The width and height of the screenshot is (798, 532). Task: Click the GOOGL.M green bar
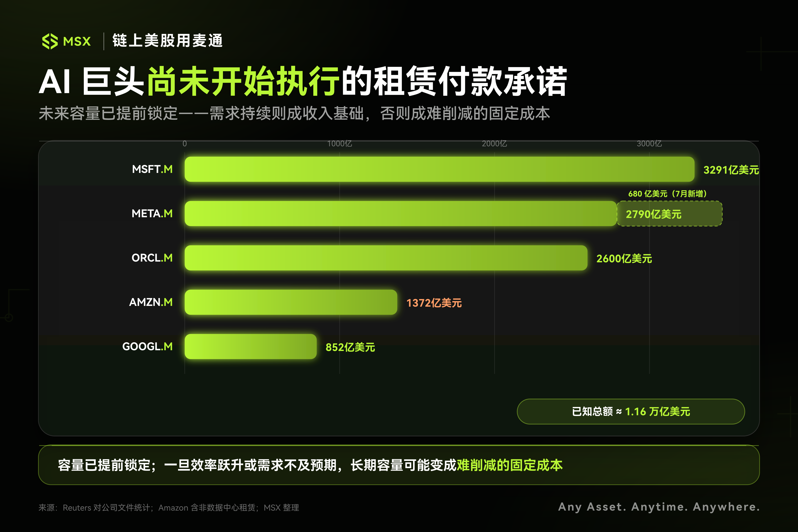[x=251, y=346]
